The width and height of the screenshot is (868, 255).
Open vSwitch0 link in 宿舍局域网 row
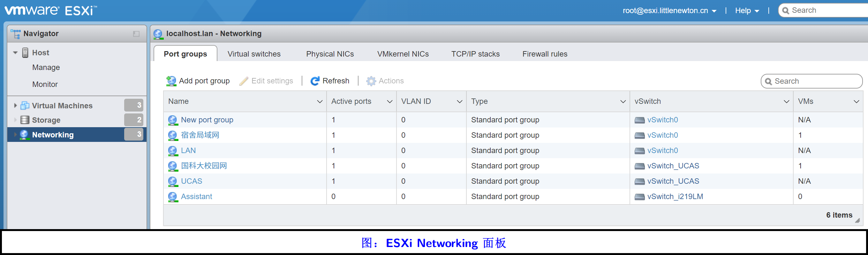tap(662, 135)
